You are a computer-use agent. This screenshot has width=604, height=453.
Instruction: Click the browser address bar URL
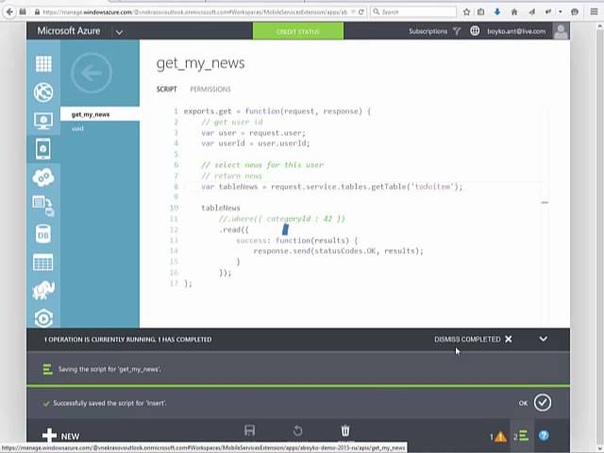pyautogui.click(x=195, y=12)
